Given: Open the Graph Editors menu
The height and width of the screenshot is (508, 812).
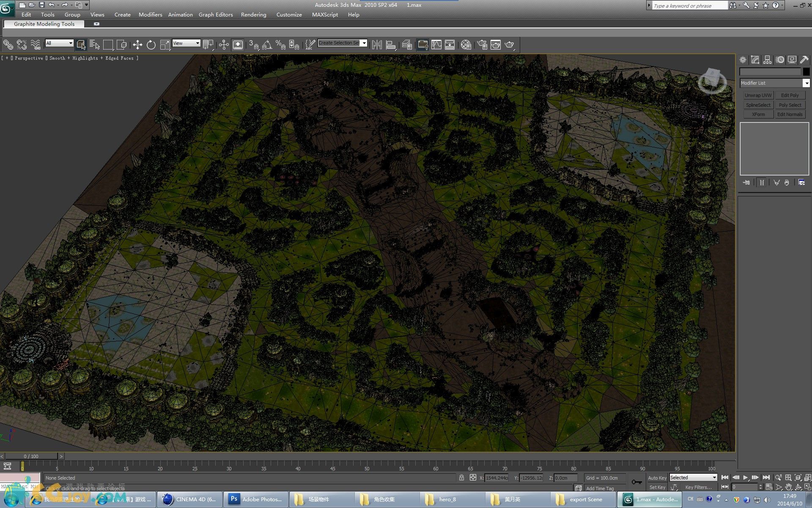Looking at the screenshot, I should 216,14.
